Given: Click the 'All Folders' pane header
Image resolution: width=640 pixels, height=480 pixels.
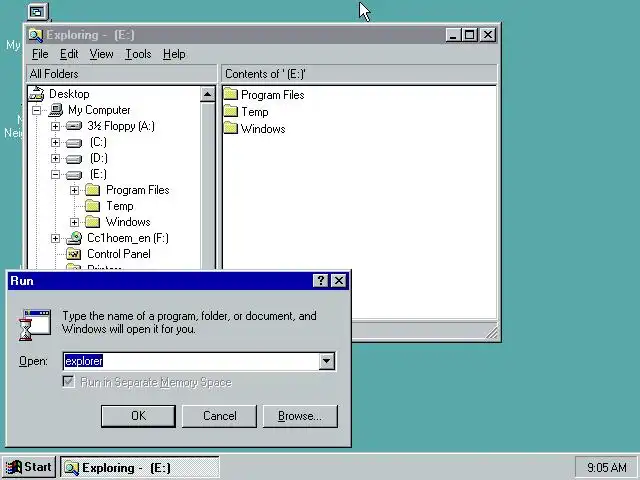Looking at the screenshot, I should click(122, 74).
